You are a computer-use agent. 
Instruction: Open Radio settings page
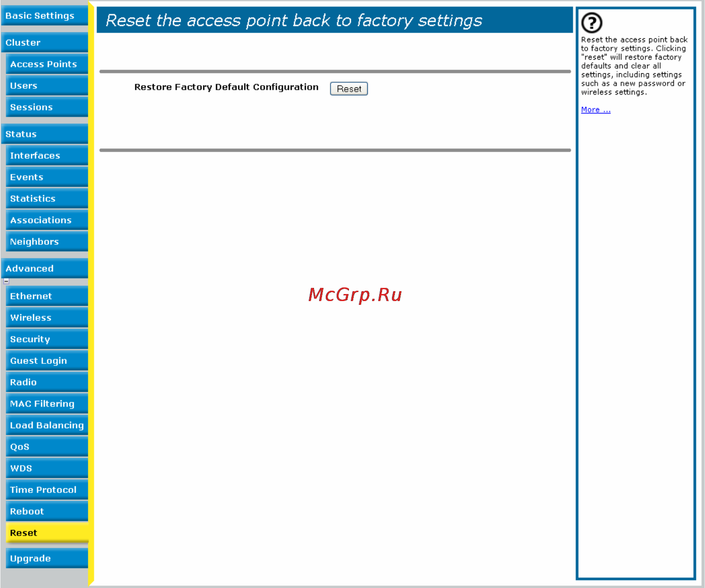pos(47,382)
